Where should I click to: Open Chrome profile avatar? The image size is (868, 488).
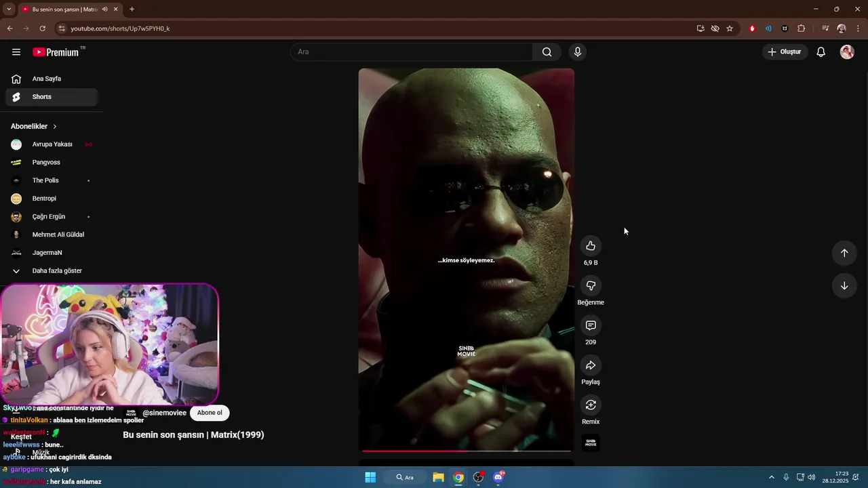click(842, 28)
